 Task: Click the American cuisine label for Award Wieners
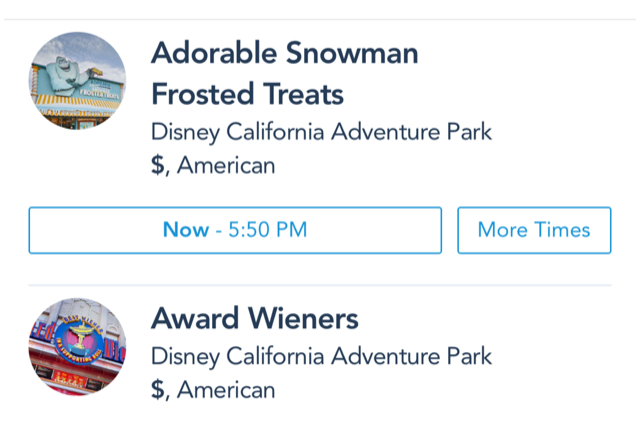coord(226,390)
